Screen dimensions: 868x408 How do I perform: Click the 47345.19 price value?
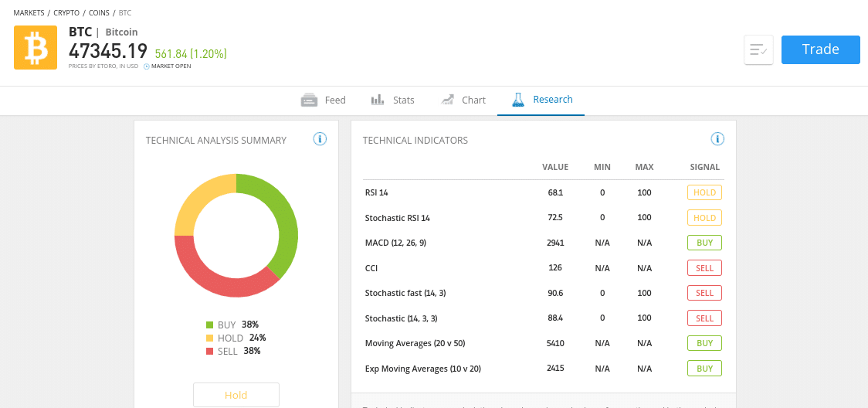tap(108, 51)
